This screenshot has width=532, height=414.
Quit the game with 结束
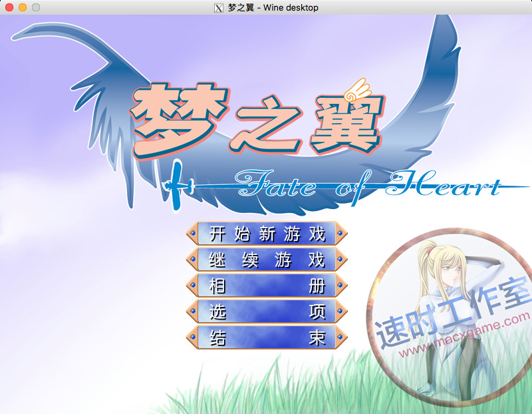click(267, 337)
